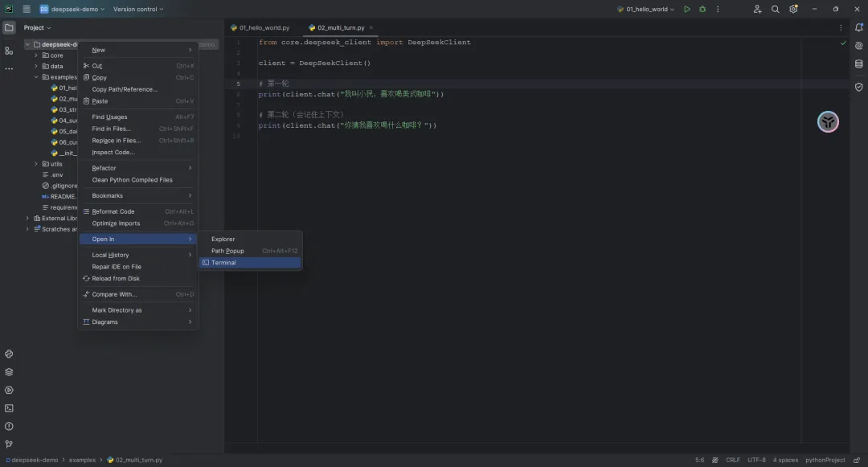The width and height of the screenshot is (868, 467).
Task: Choose Explorer in Open In submenu
Action: coord(250,239)
